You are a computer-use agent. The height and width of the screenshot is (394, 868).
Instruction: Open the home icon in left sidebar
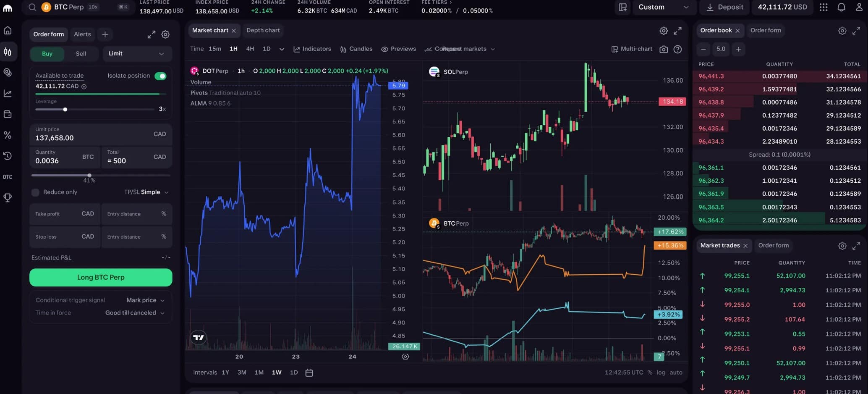click(8, 30)
